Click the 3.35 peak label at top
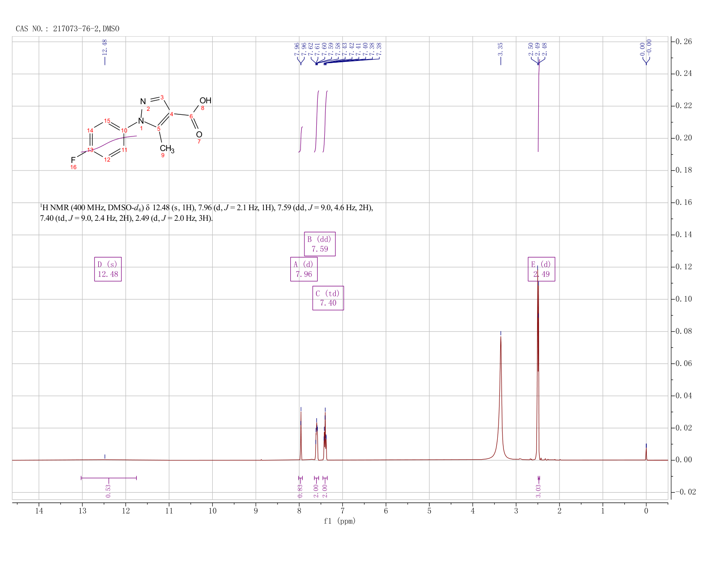The height and width of the screenshot is (563, 728). coord(501,49)
